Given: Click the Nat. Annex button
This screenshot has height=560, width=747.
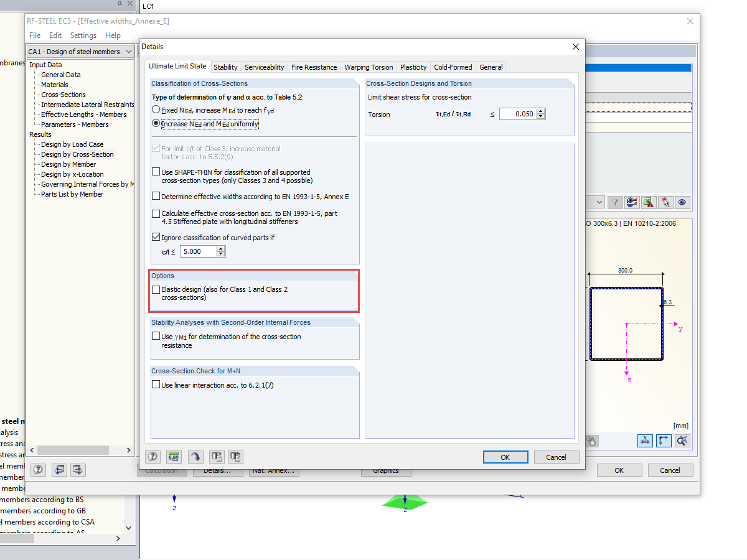Looking at the screenshot, I should (274, 471).
